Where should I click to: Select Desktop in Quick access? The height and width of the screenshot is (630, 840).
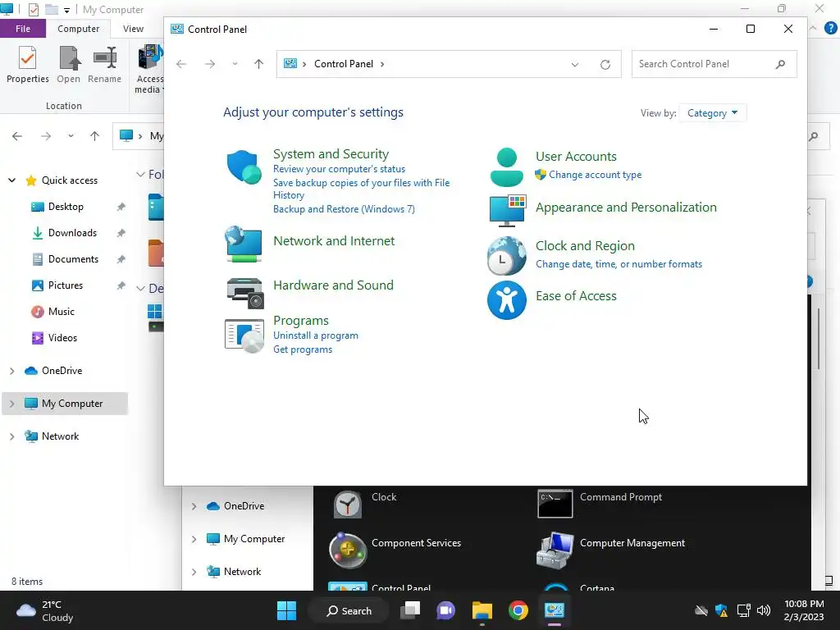[66, 207]
